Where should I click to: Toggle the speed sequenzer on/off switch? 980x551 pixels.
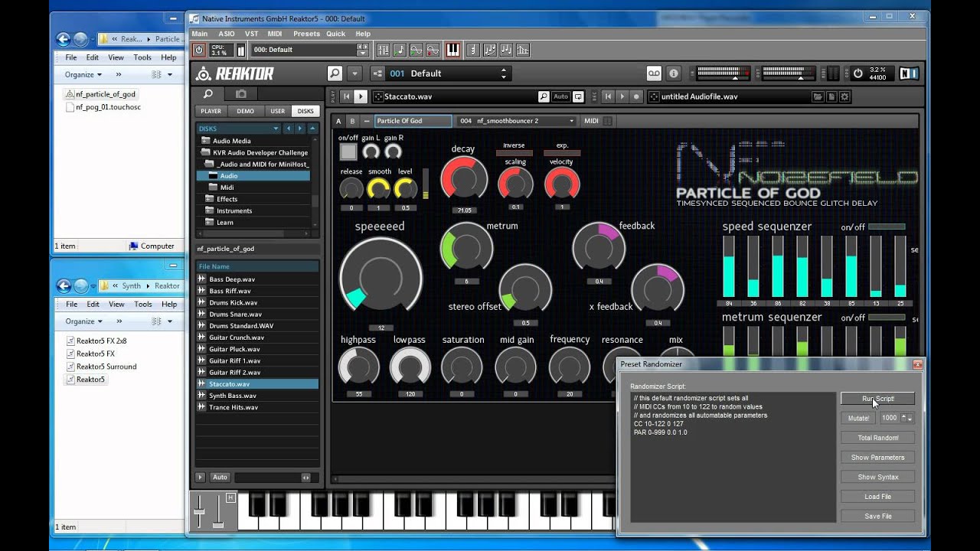tap(886, 227)
